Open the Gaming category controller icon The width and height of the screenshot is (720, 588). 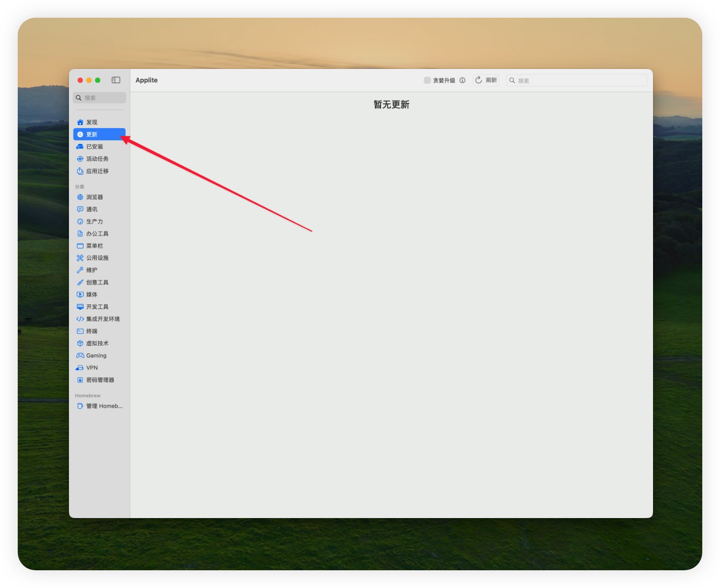tap(80, 356)
